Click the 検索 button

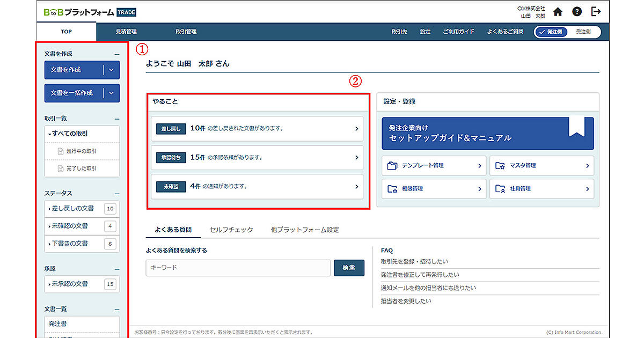pos(349,268)
